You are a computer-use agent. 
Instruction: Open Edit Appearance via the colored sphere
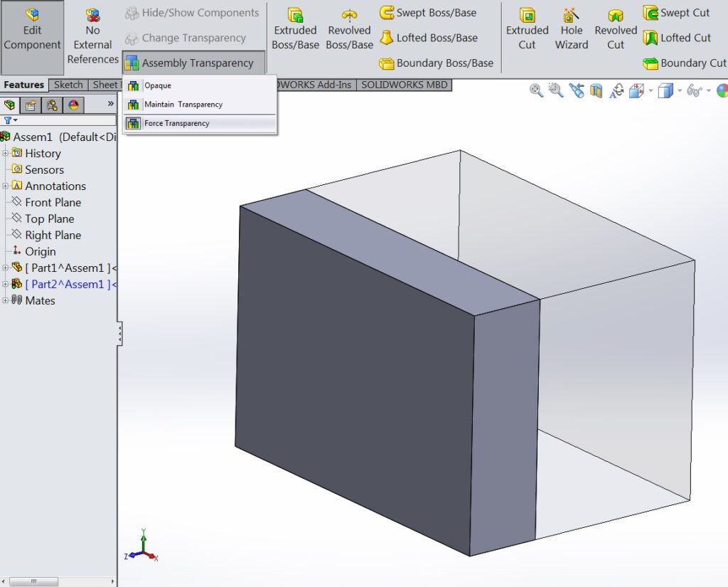coord(723,90)
